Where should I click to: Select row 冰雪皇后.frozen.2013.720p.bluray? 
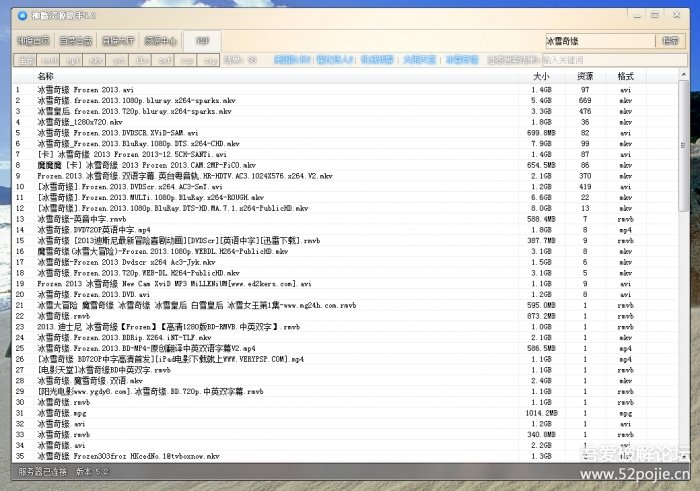345,111
